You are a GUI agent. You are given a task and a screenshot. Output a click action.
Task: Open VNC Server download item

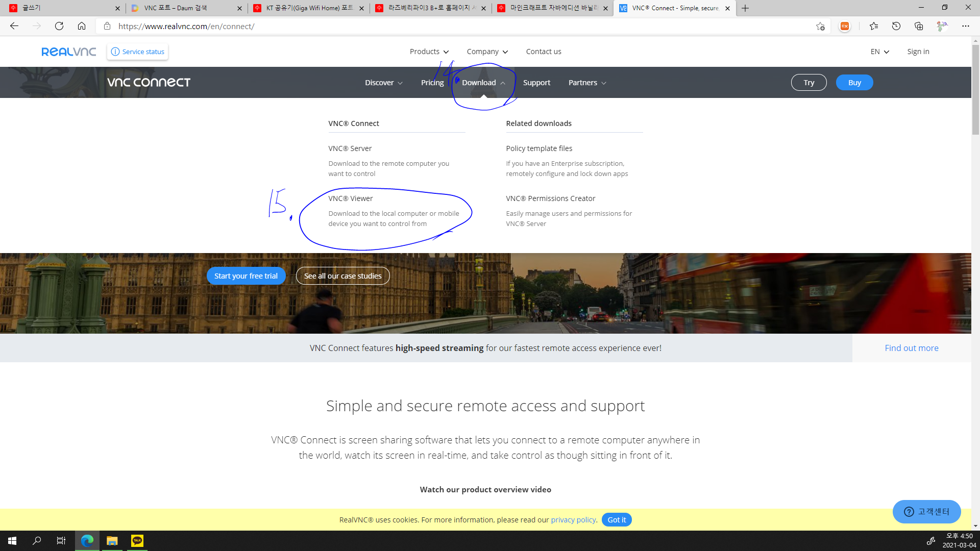click(350, 148)
